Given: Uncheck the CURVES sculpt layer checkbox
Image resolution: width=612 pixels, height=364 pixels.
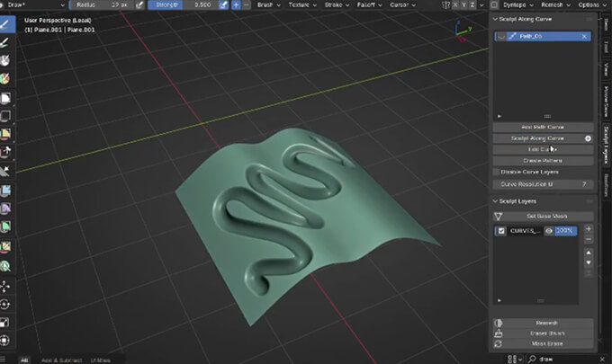Looking at the screenshot, I should tap(500, 231).
